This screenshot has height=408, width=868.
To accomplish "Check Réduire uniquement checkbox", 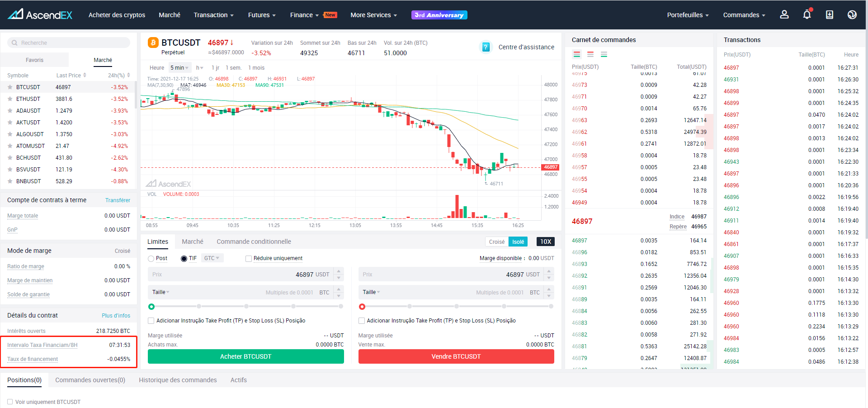I will [x=249, y=259].
